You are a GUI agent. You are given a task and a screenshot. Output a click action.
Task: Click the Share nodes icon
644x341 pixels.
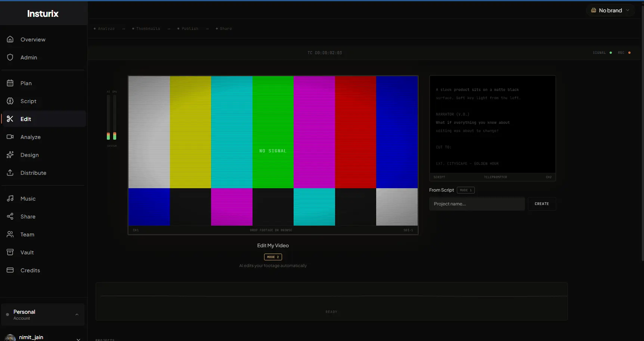pos(10,216)
